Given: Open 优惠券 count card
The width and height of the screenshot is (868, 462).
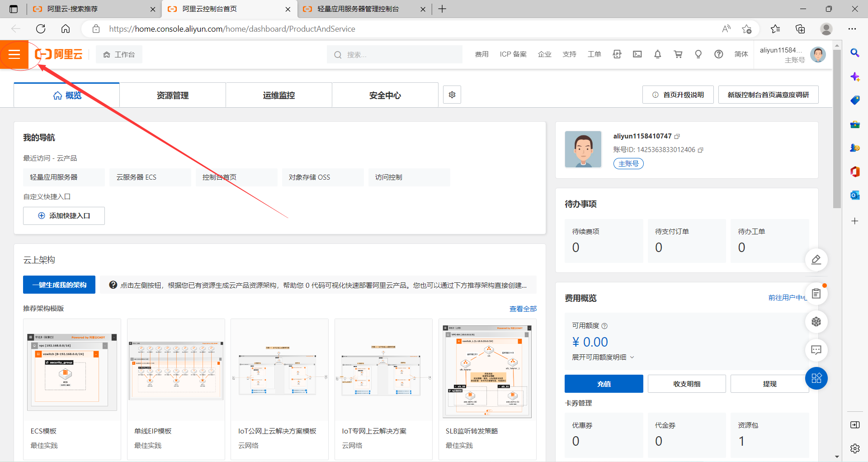Looking at the screenshot, I should coord(604,434).
